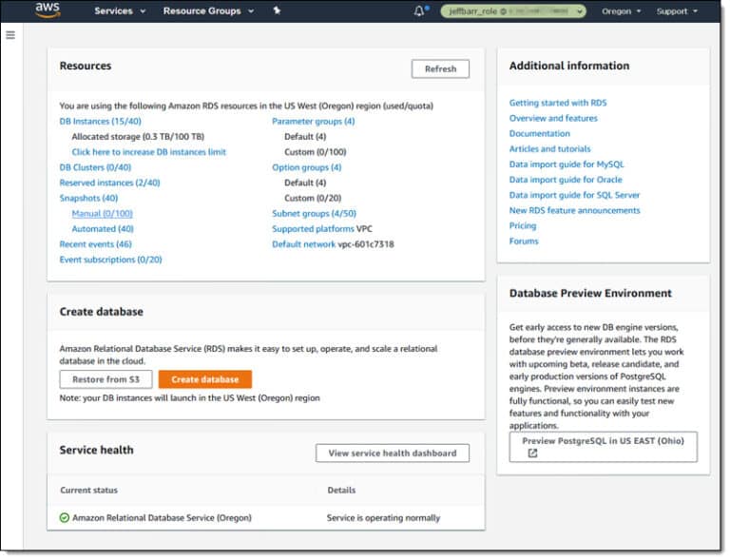
Task: Open Option groups (4) link
Action: tap(306, 167)
